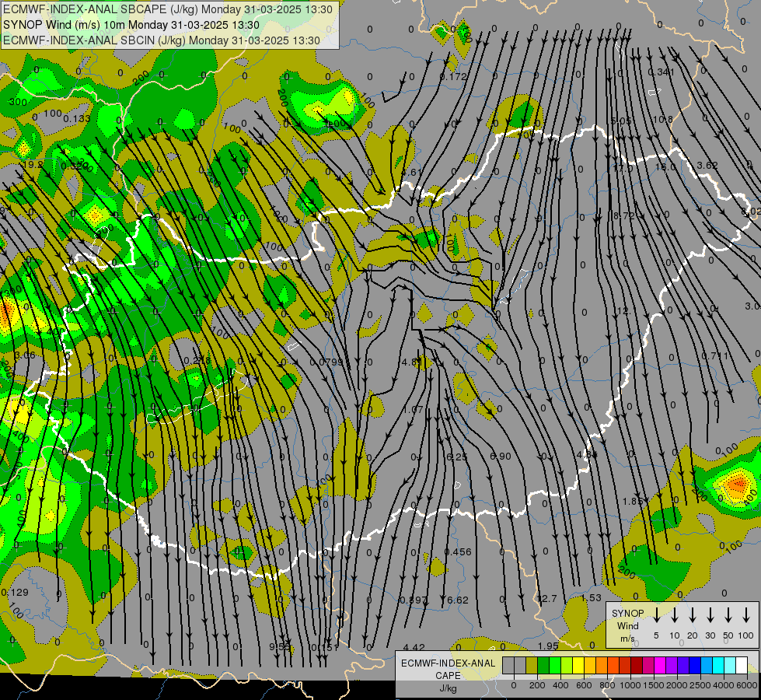This screenshot has height=700, width=761.
Task: Click the SYNOP Wind m/s legend label
Action: [x=627, y=625]
